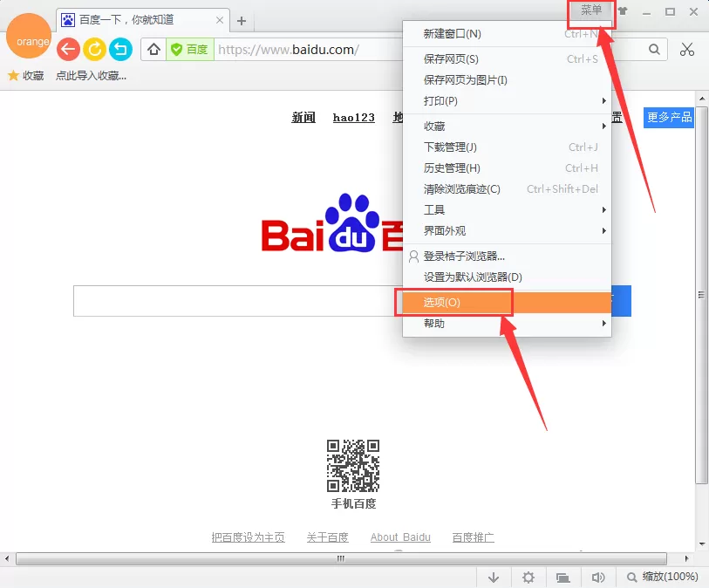Click the scroll up arrow
709x588 pixels.
coord(702,99)
